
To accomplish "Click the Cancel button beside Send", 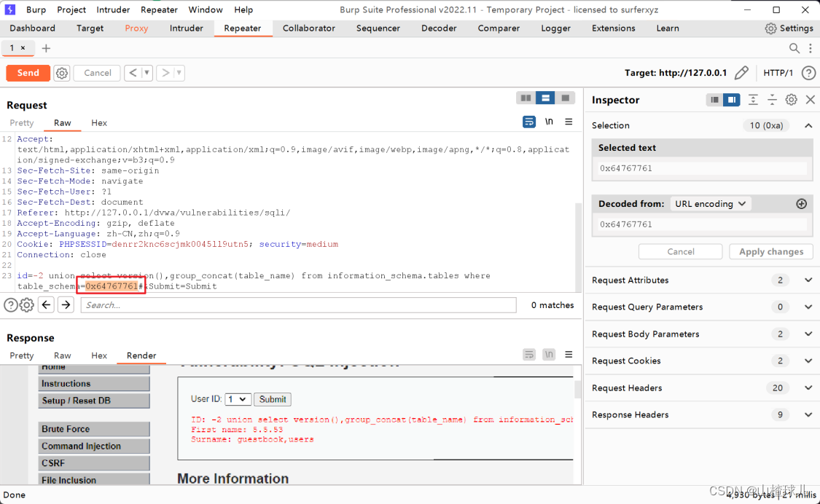I will click(x=97, y=73).
